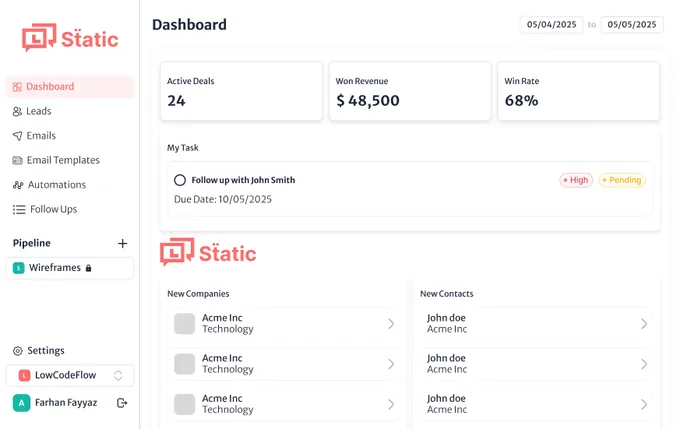Open third Acme Inc company via chevron

click(391, 404)
